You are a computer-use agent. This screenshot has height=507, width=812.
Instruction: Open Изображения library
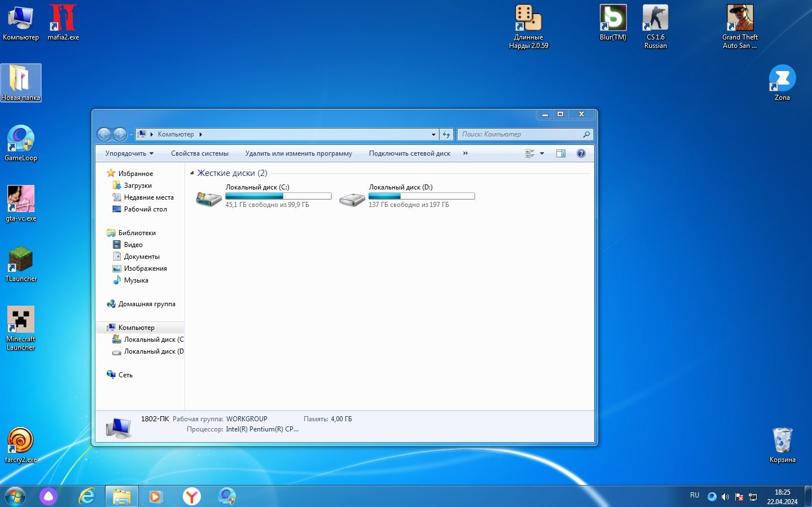coord(145,268)
